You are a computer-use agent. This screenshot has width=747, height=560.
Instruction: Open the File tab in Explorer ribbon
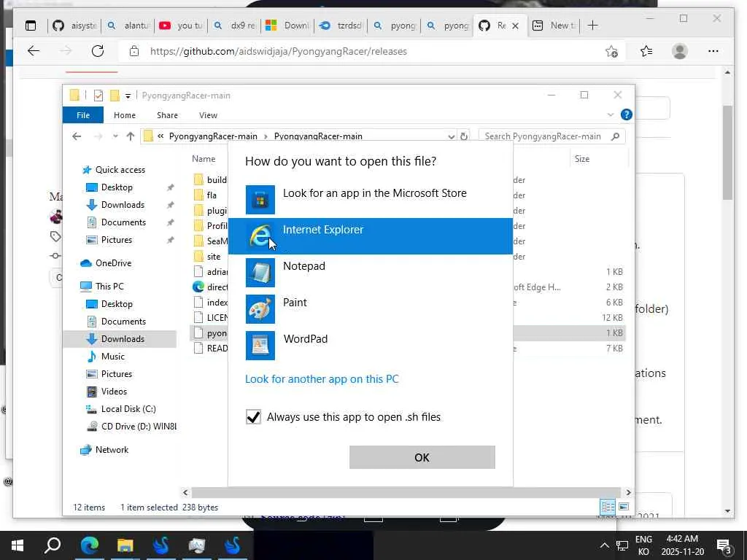[83, 115]
